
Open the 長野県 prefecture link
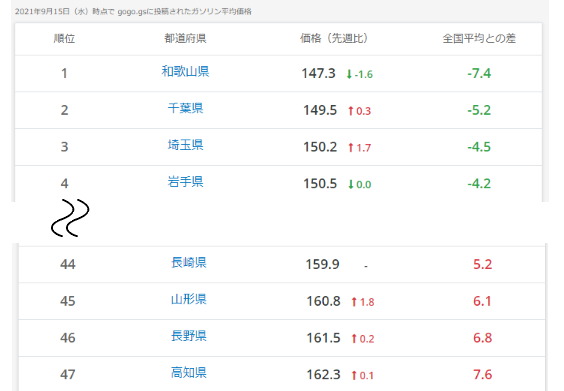click(189, 336)
